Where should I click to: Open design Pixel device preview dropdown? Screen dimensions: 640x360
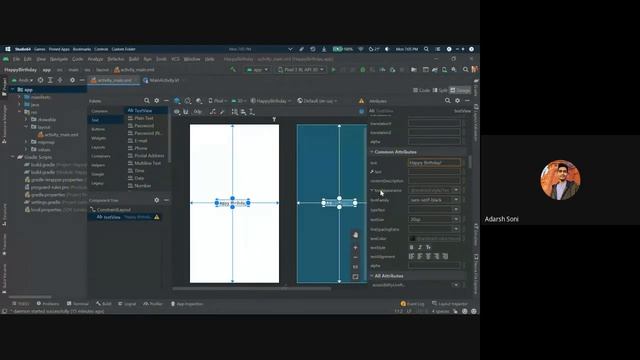(217, 101)
